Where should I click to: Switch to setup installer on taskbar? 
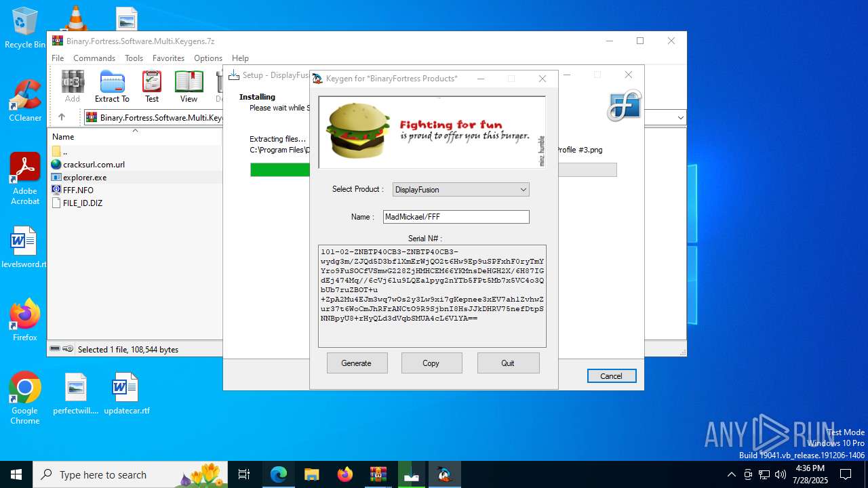tap(412, 474)
